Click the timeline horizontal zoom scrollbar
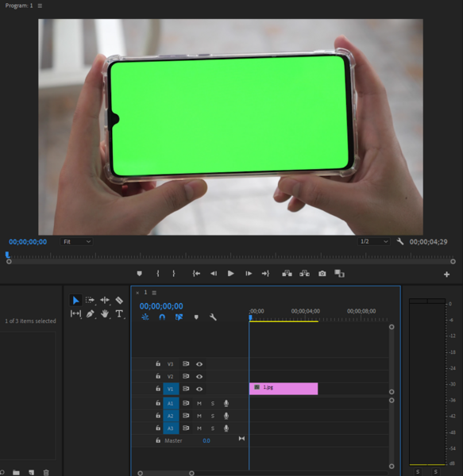Image resolution: width=463 pixels, height=476 pixels. (166, 474)
